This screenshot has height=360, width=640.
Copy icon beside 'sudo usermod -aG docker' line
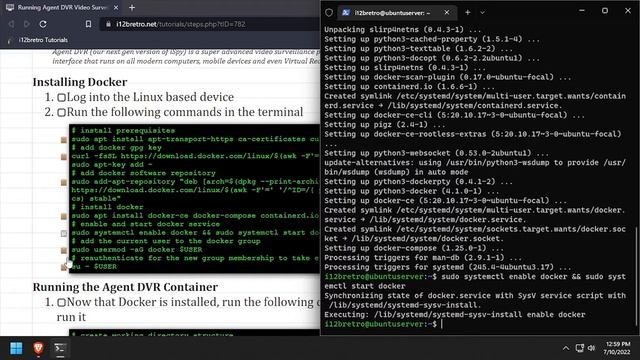pyautogui.click(x=64, y=250)
